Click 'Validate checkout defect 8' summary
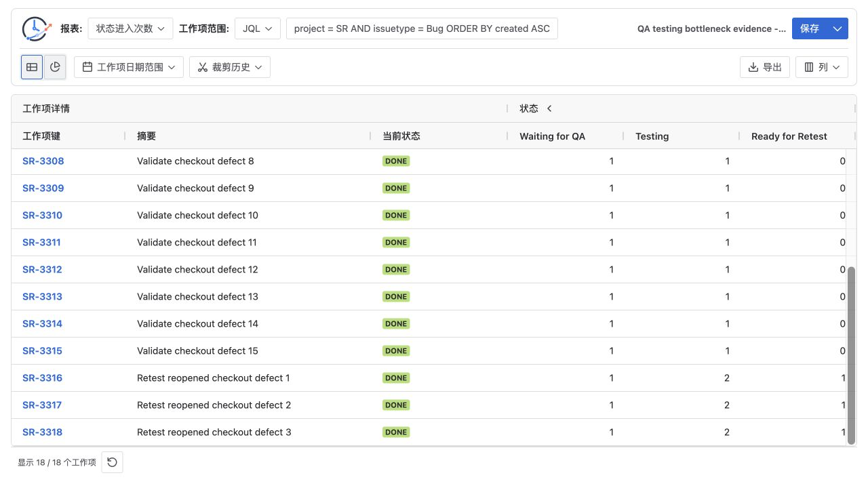 click(195, 161)
